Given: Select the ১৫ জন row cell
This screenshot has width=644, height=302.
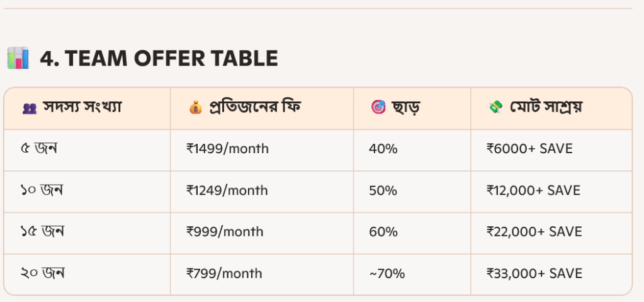Looking at the screenshot, I should pyautogui.click(x=42, y=231).
